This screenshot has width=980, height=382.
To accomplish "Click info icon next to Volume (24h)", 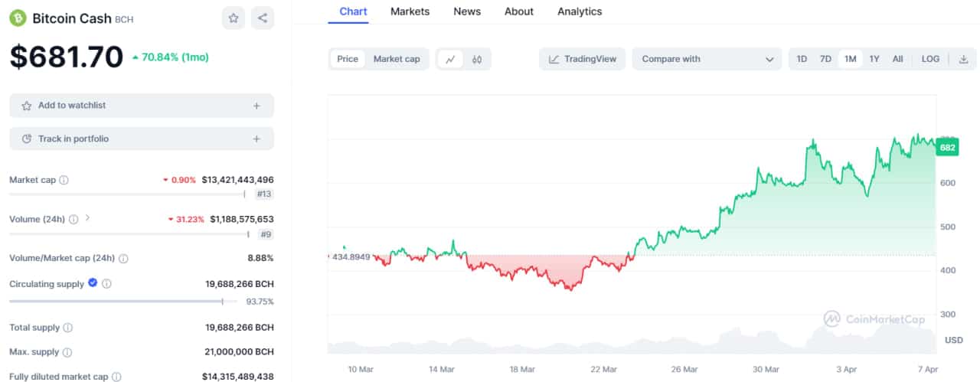I will [x=73, y=219].
